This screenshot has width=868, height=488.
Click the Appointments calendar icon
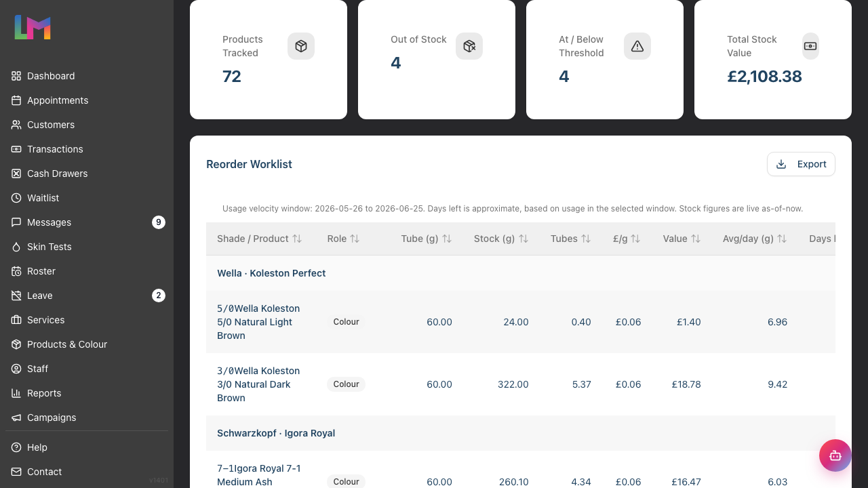16,100
